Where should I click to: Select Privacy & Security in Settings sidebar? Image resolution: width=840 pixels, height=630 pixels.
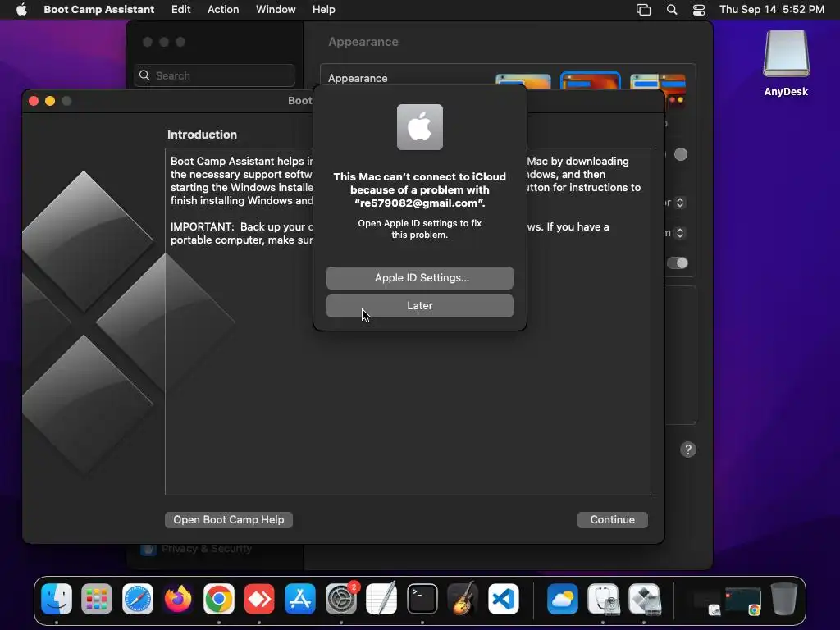pyautogui.click(x=206, y=549)
